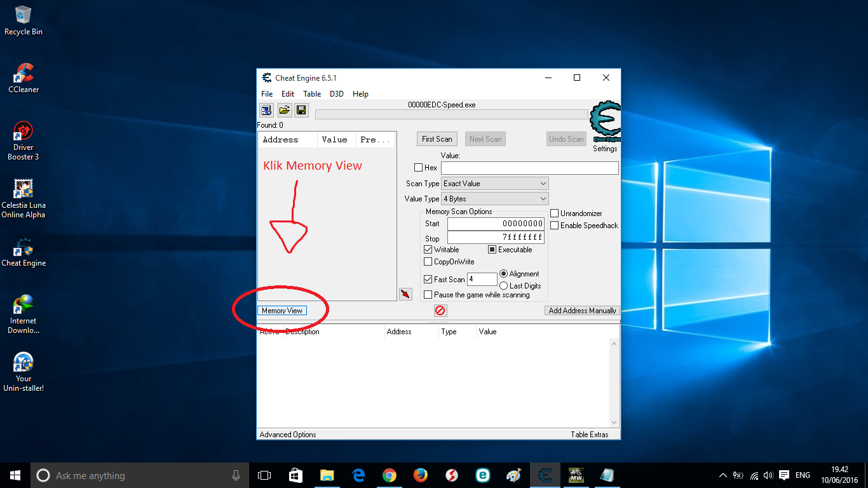Select the Alignment radio button
868x488 pixels.
[504, 274]
